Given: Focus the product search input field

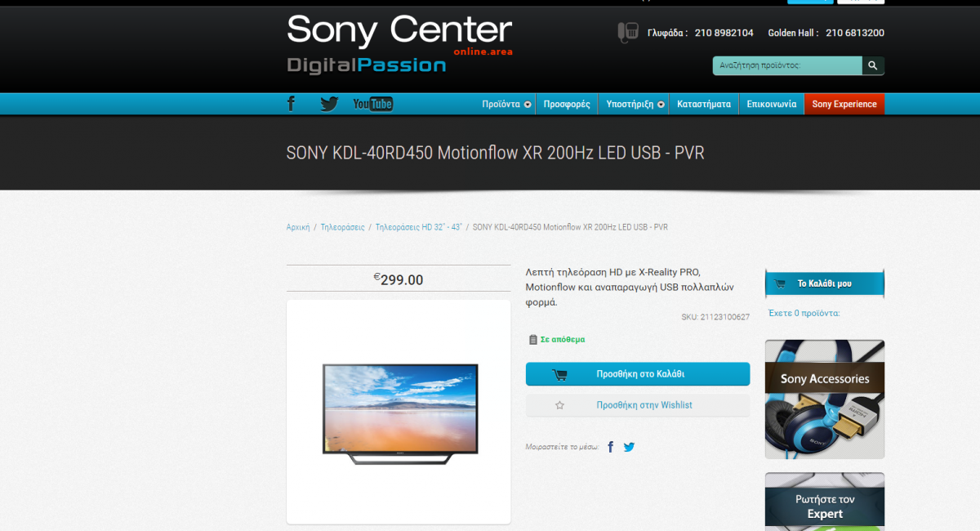Looking at the screenshot, I should tap(787, 65).
